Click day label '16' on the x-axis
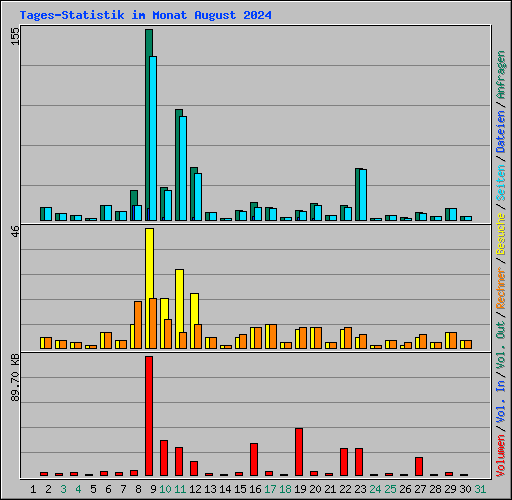Screen dimensions: 512x500 pyautogui.click(x=255, y=489)
